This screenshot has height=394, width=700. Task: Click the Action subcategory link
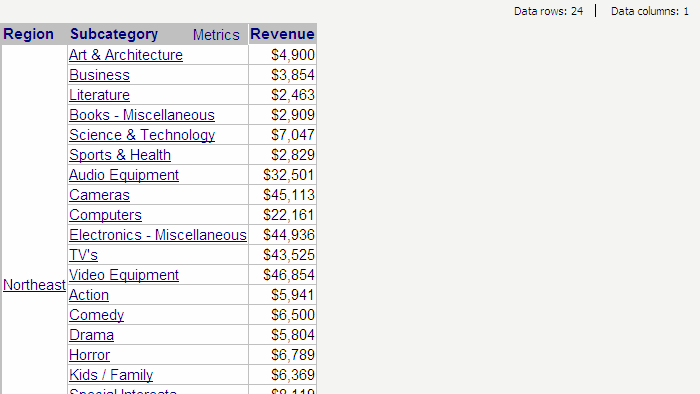click(89, 295)
